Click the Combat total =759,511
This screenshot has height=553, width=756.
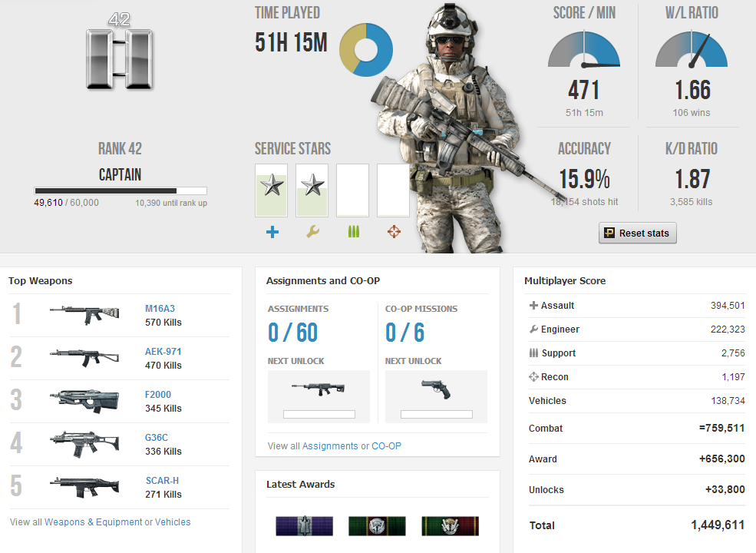point(721,428)
